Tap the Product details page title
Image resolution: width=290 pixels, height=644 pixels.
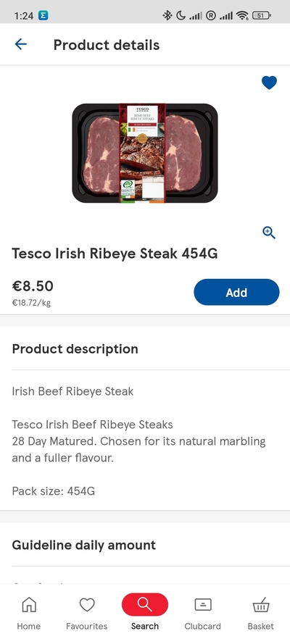point(107,45)
